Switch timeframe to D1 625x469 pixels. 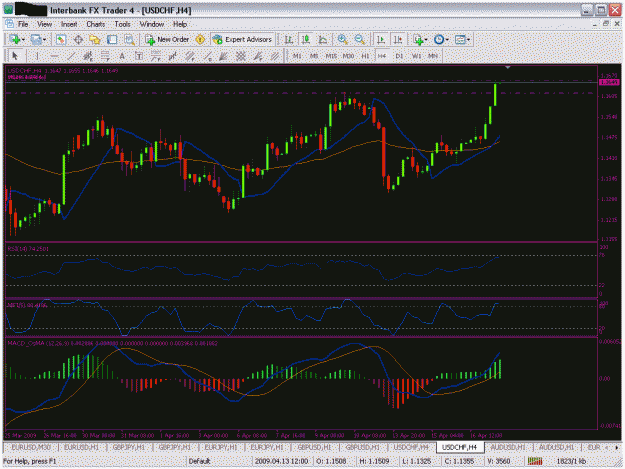coord(399,56)
